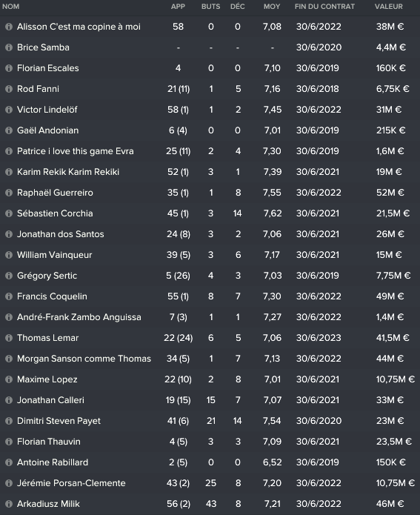This screenshot has width=420, height=515.
Task: Sort by the NOM column header
Action: tap(11, 7)
